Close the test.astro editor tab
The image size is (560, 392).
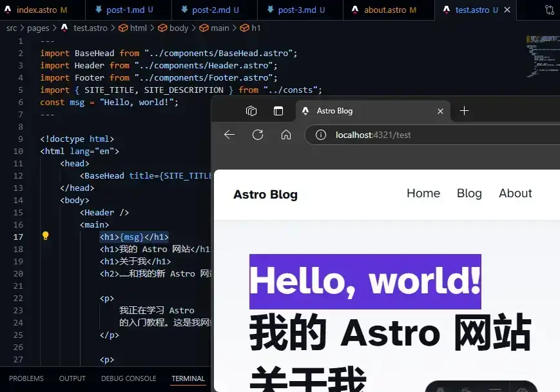click(507, 10)
